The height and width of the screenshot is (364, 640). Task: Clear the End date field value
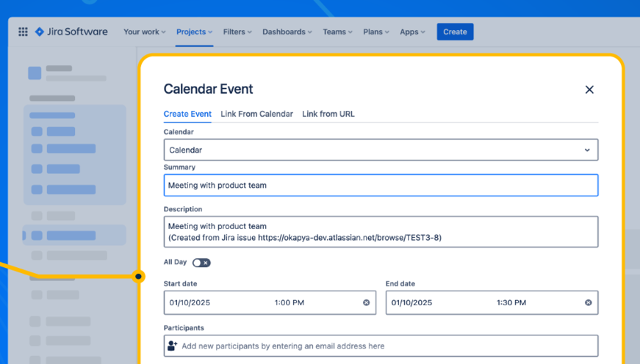588,302
